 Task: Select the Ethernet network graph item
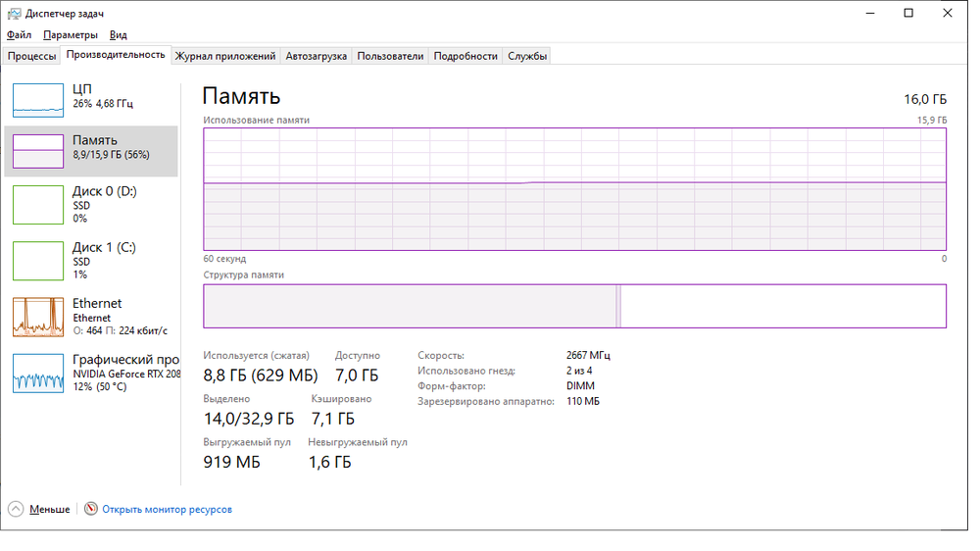coord(37,317)
